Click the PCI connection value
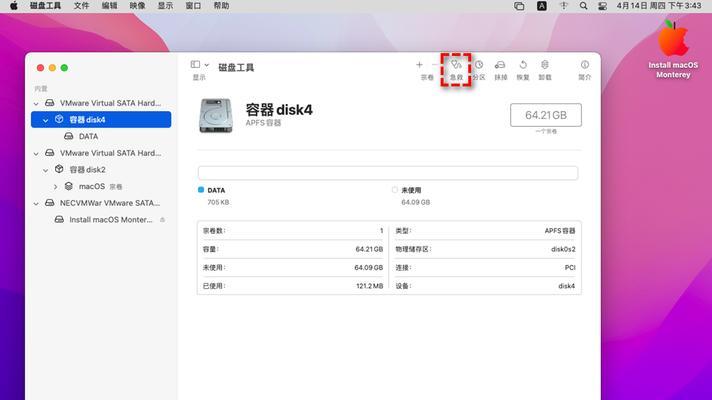 tap(570, 268)
